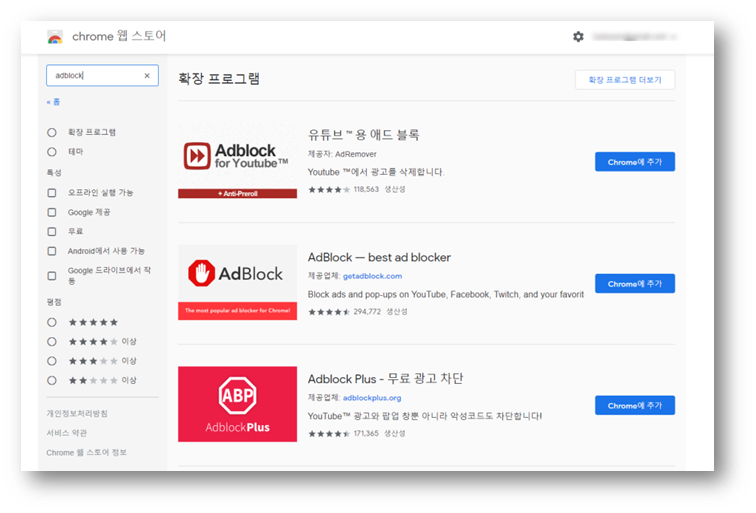The width and height of the screenshot is (756, 513).
Task: Click the 확장 프로그램 더보기 button
Action: (625, 80)
